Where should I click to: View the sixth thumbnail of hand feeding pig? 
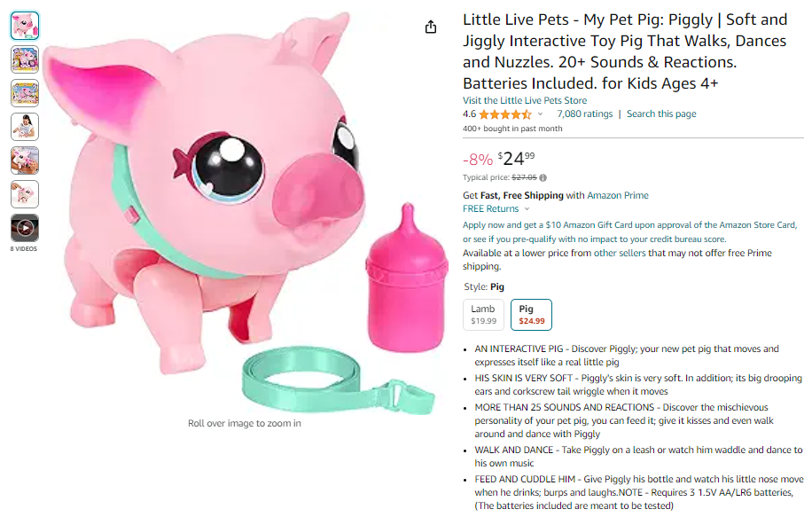coord(25,194)
